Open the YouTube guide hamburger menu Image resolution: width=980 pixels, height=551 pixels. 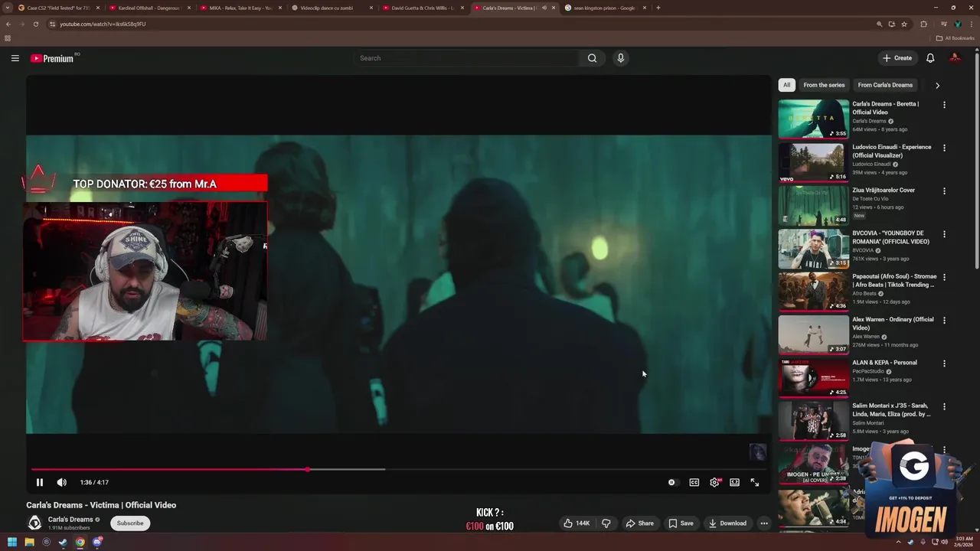[x=15, y=58]
